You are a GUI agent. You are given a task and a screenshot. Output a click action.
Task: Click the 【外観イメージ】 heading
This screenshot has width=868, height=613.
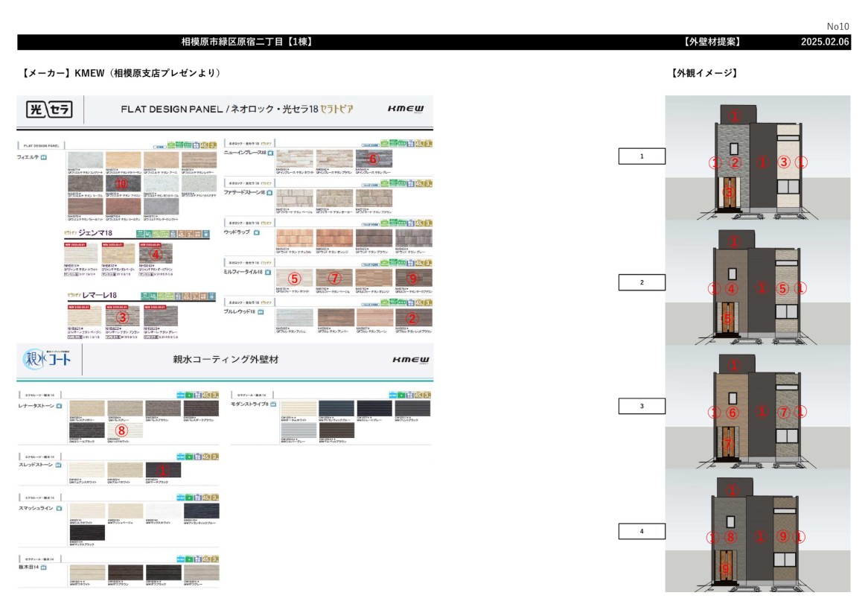pyautogui.click(x=703, y=73)
